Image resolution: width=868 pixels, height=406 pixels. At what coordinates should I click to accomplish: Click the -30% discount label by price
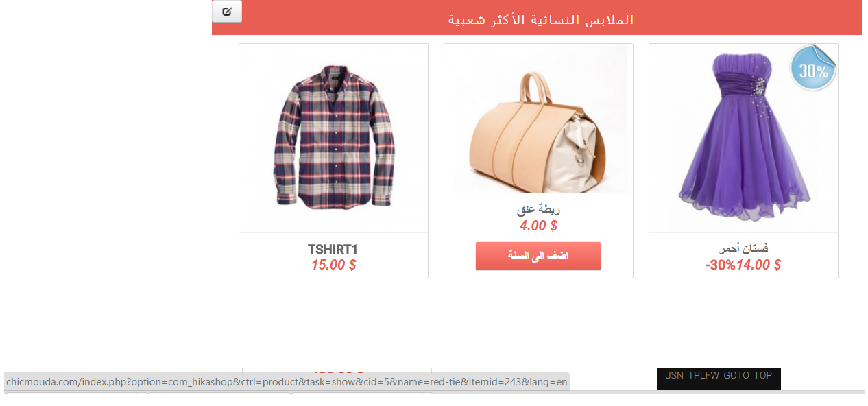tap(720, 265)
